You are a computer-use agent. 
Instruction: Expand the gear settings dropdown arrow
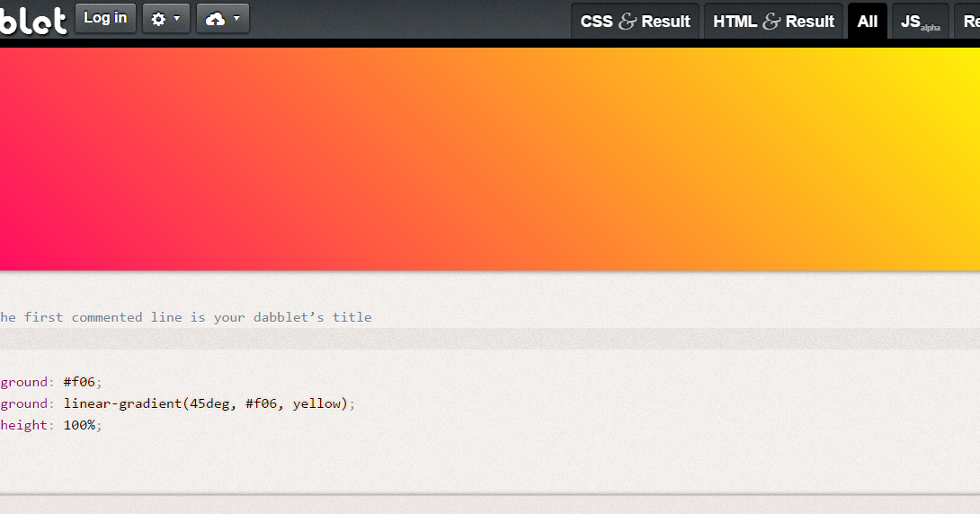(x=177, y=19)
